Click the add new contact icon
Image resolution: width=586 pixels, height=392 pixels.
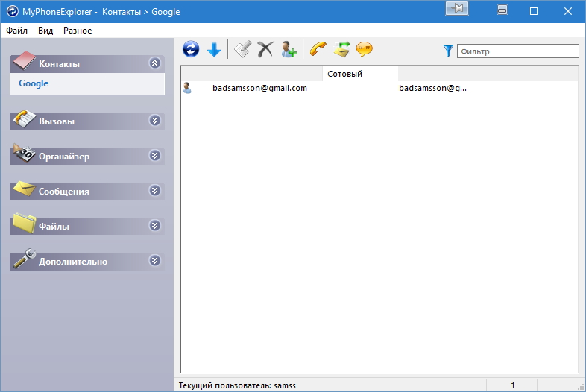pos(289,49)
